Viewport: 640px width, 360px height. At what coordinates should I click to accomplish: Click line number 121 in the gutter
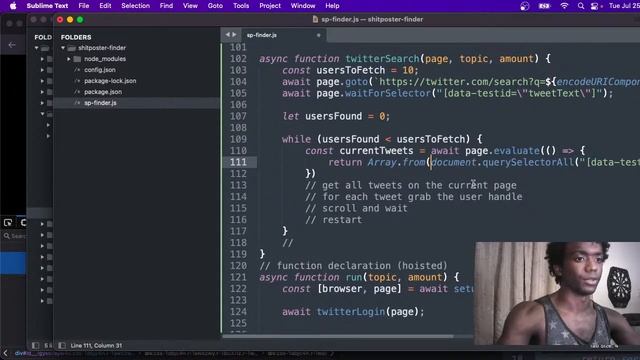tap(238, 277)
